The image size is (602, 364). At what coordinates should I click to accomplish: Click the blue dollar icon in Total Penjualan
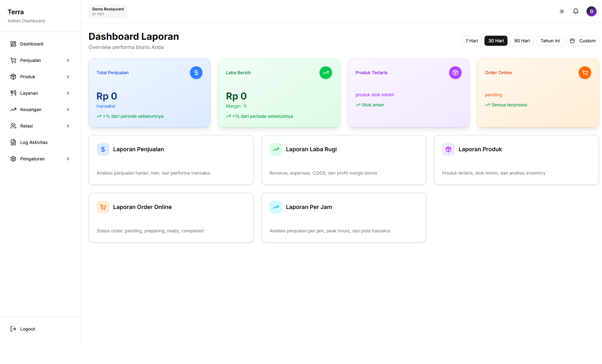[x=196, y=73]
